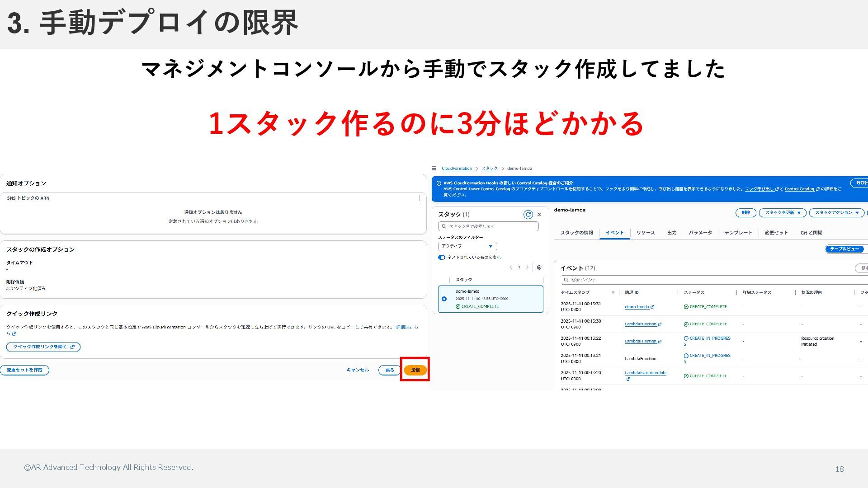Open the アクティブ status filter dropdown
The width and height of the screenshot is (868, 488).
pos(467,246)
